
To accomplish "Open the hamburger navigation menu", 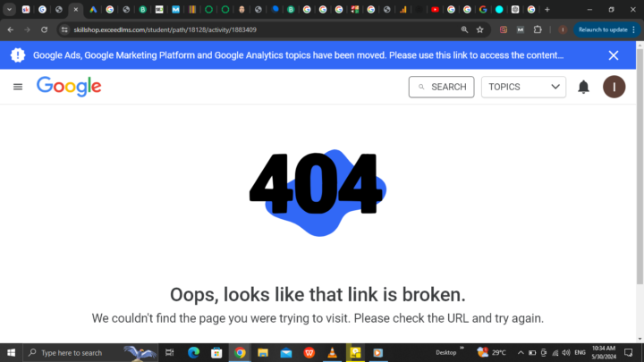I will point(18,87).
